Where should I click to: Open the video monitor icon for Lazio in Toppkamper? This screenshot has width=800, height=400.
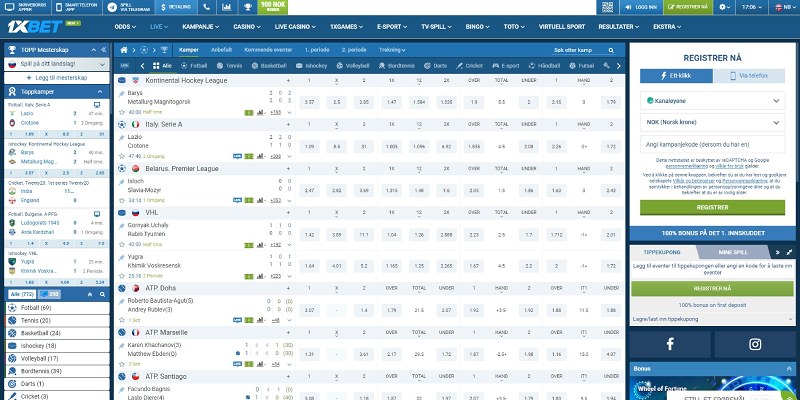pos(97,105)
